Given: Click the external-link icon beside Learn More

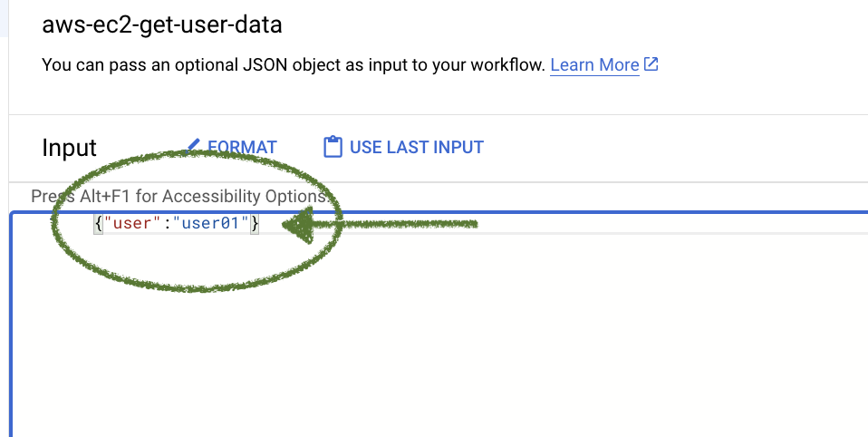Looking at the screenshot, I should click(x=651, y=64).
